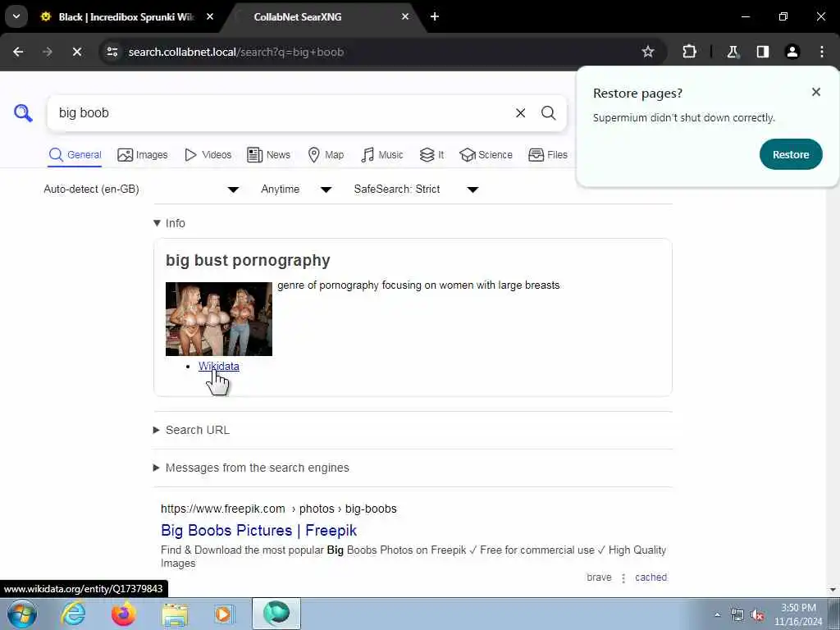840x630 pixels.
Task: Open the Windows Start menu
Action: (22, 614)
